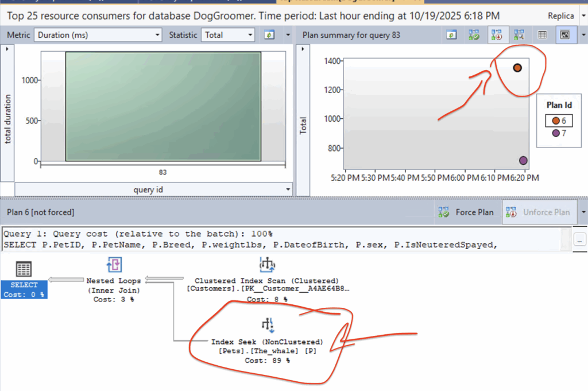
Task: Click the ellipsis button beside query text
Action: pos(581,239)
